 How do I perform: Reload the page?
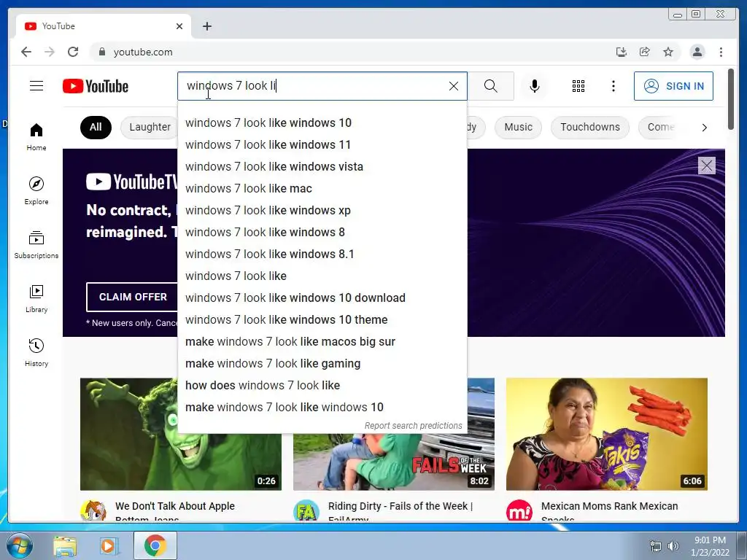pyautogui.click(x=73, y=52)
